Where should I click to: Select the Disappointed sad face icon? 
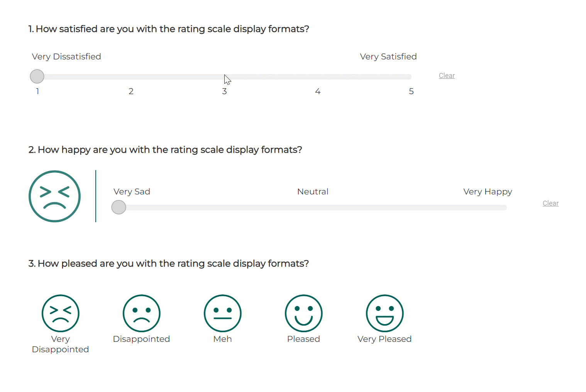pos(141,313)
